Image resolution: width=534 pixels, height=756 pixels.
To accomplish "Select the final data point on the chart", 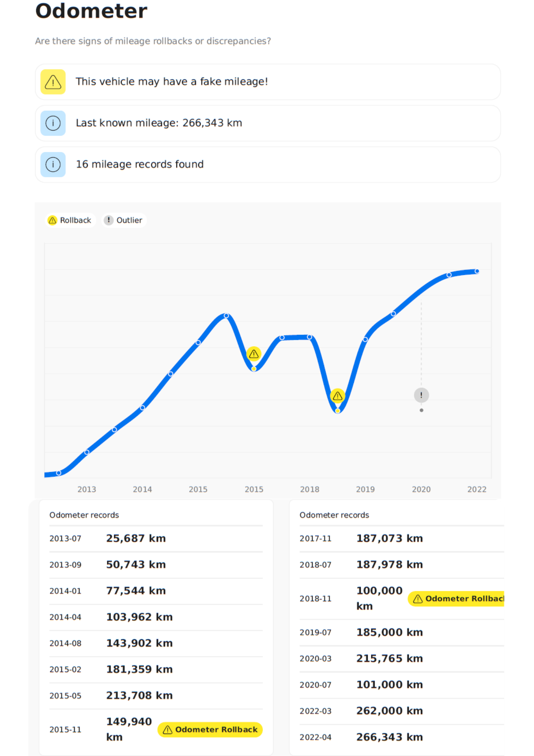I will pyautogui.click(x=477, y=271).
